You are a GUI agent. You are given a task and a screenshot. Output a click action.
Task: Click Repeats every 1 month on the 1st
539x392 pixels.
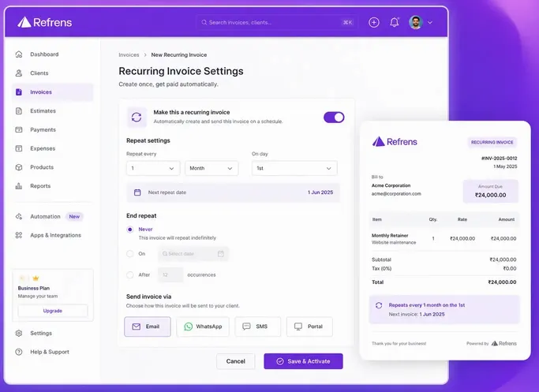(x=427, y=305)
